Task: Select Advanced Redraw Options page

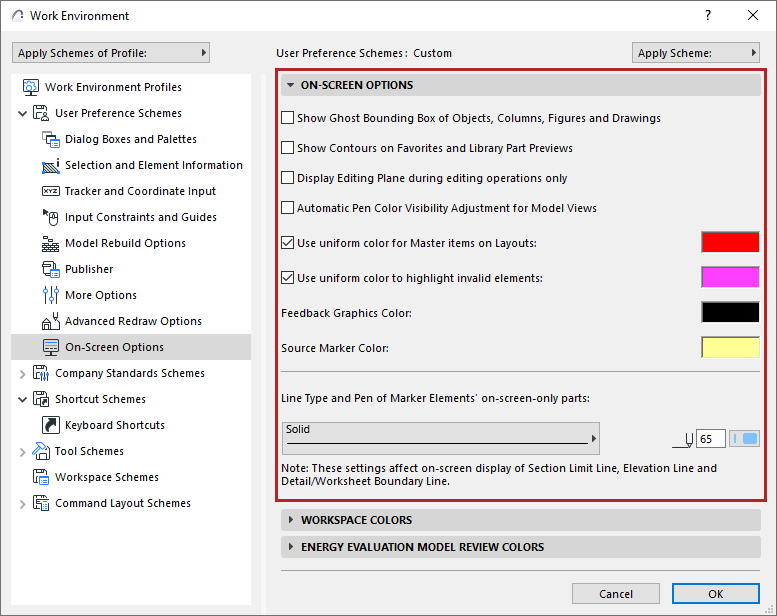Action: [133, 321]
